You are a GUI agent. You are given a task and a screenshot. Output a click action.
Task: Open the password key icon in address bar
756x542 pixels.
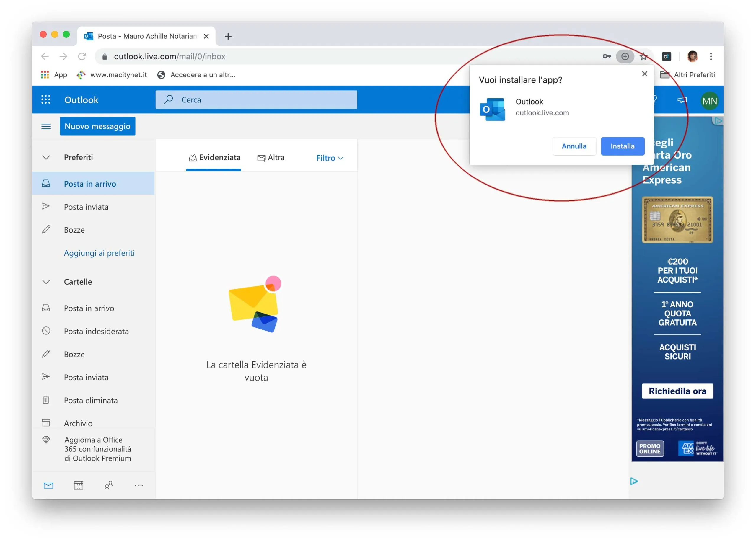(x=607, y=56)
